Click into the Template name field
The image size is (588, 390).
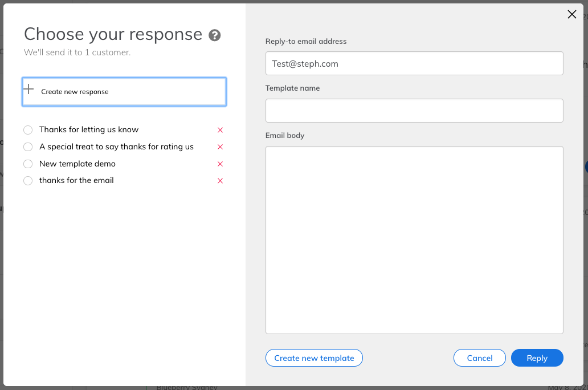(x=414, y=111)
